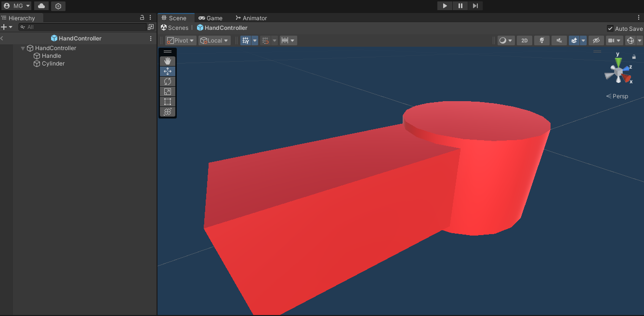Collapse the HandController tree item
644x316 pixels.
point(23,48)
